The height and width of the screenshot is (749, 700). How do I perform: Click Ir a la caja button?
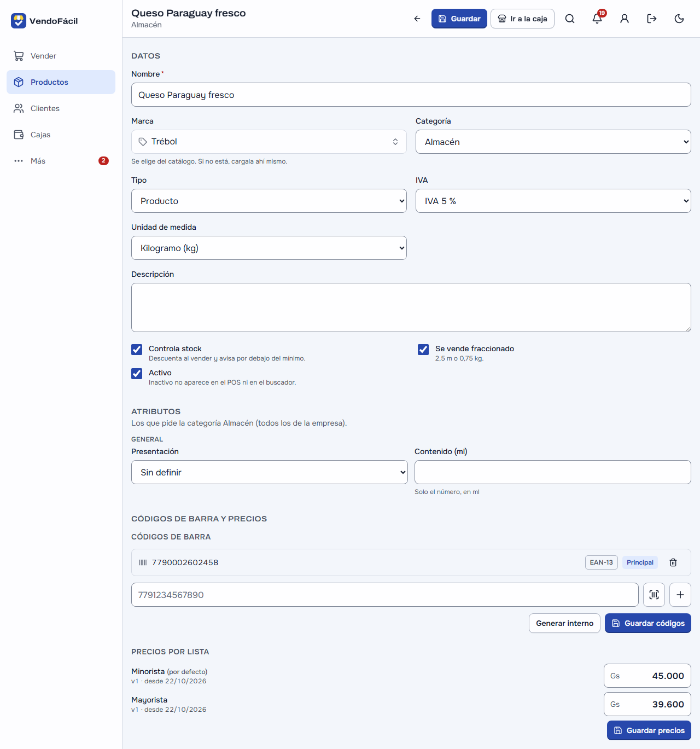(x=522, y=19)
